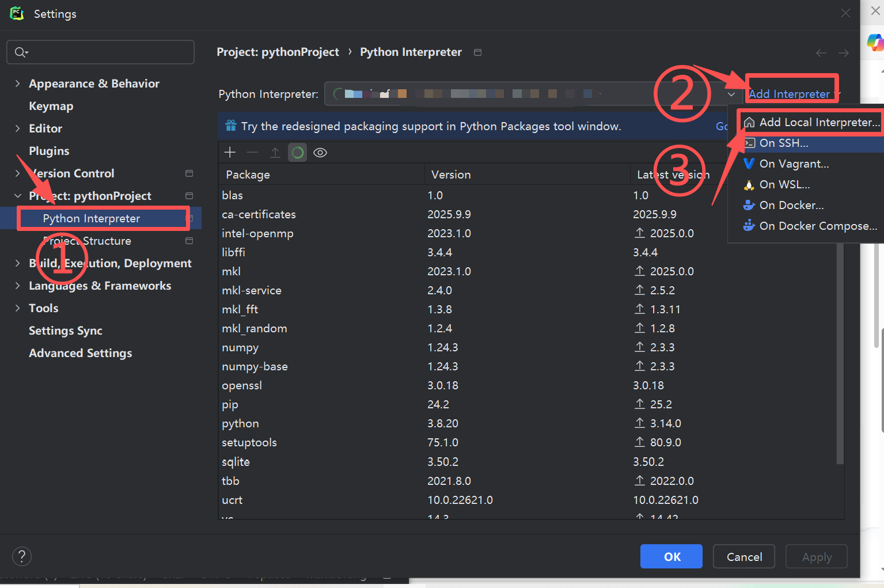
Task: Collapse Project: pythonProject section
Action: pos(17,196)
